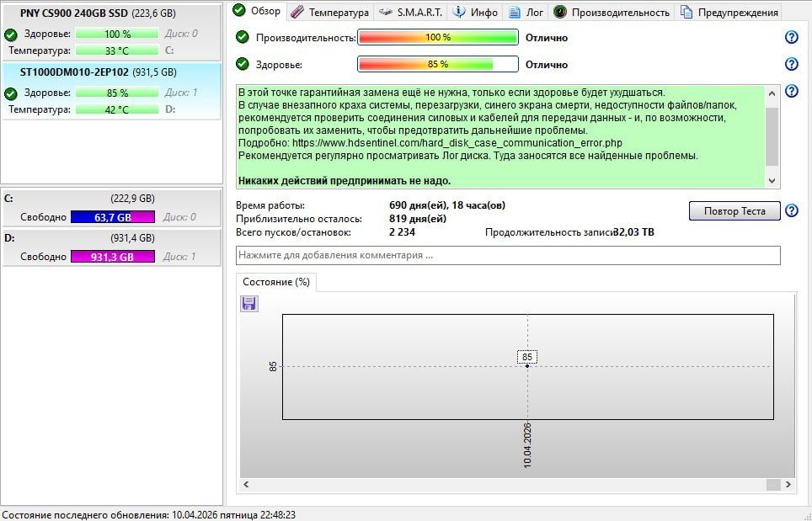This screenshot has height=521, width=812.
Task: Click help icon beside Здоровье 85% bar
Action: pos(791,64)
